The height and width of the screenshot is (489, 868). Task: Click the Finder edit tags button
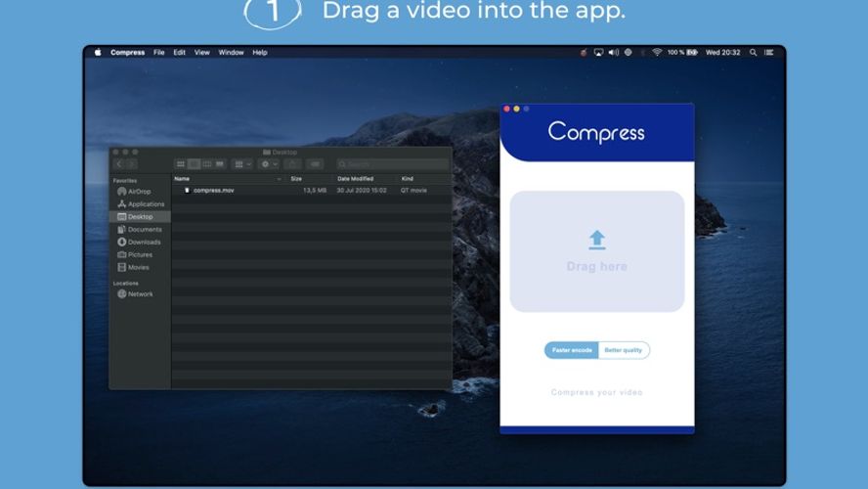point(315,164)
